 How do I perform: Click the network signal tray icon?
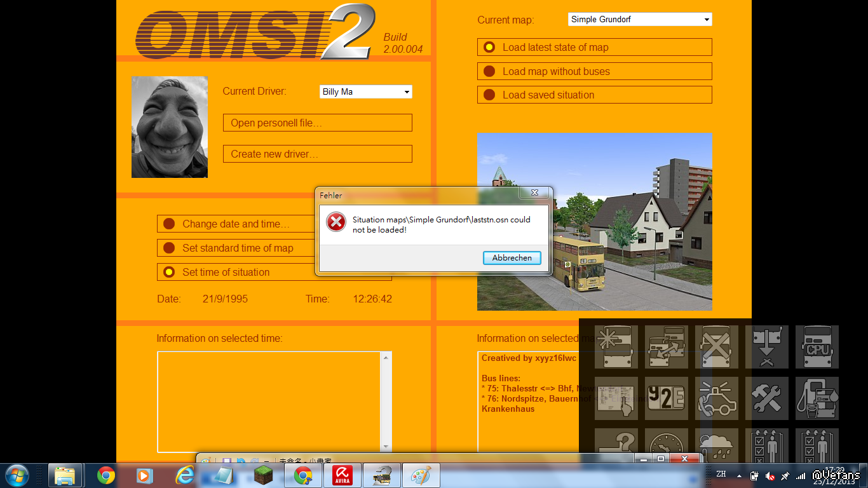(801, 475)
